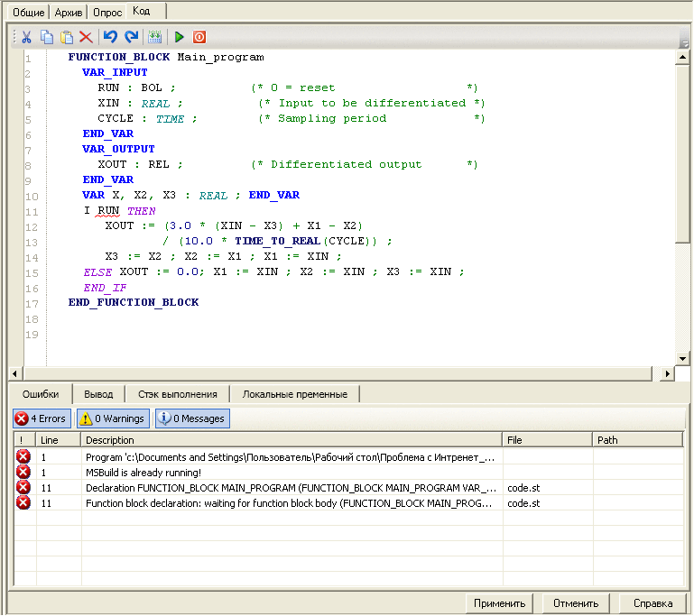Sort by the '!' severity column header

[x=24, y=440]
